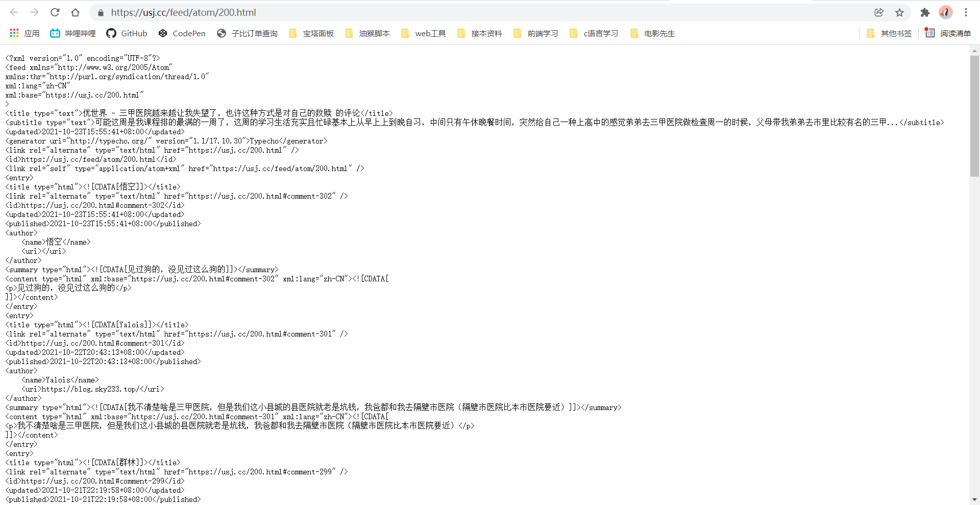This screenshot has height=505, width=980.
Task: Click the site lock security icon
Action: (x=101, y=12)
